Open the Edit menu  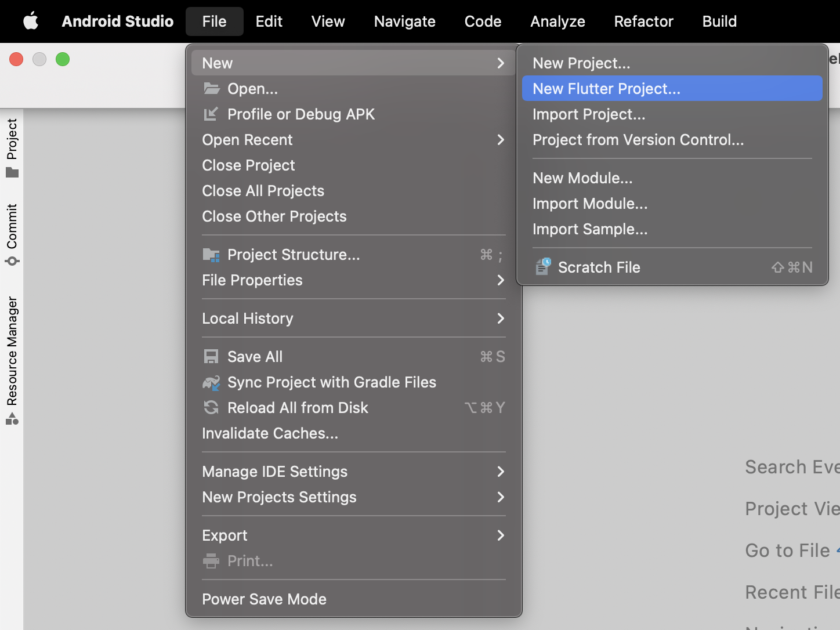pos(269,21)
